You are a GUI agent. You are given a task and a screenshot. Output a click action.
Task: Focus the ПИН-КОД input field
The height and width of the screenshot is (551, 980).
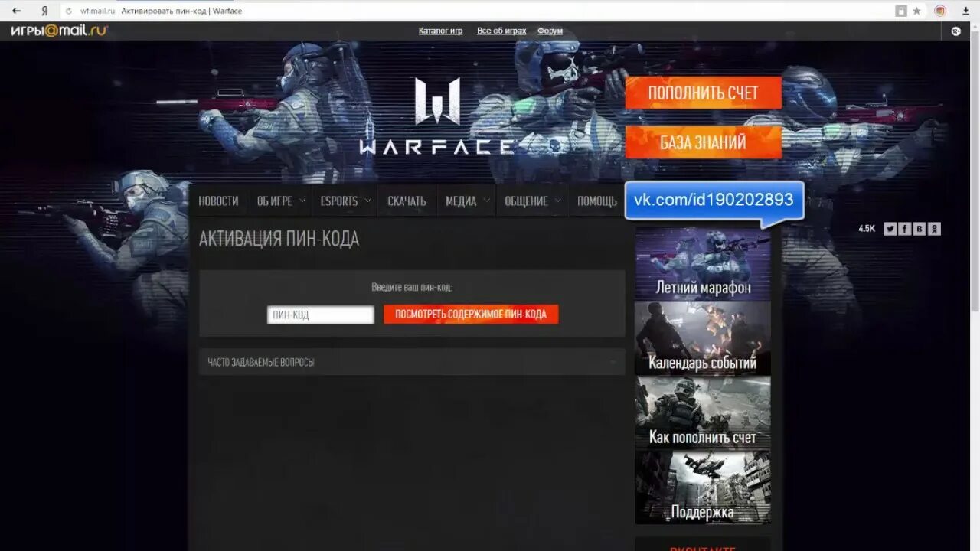[321, 315]
